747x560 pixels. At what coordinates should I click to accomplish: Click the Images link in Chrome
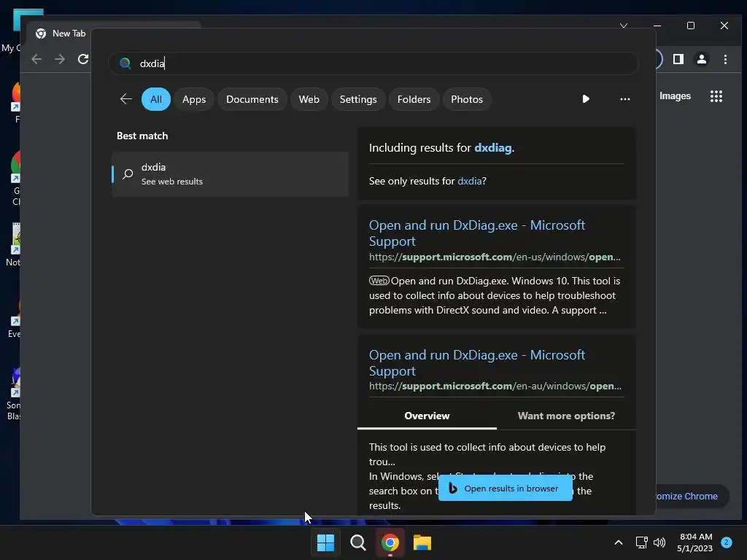point(675,96)
